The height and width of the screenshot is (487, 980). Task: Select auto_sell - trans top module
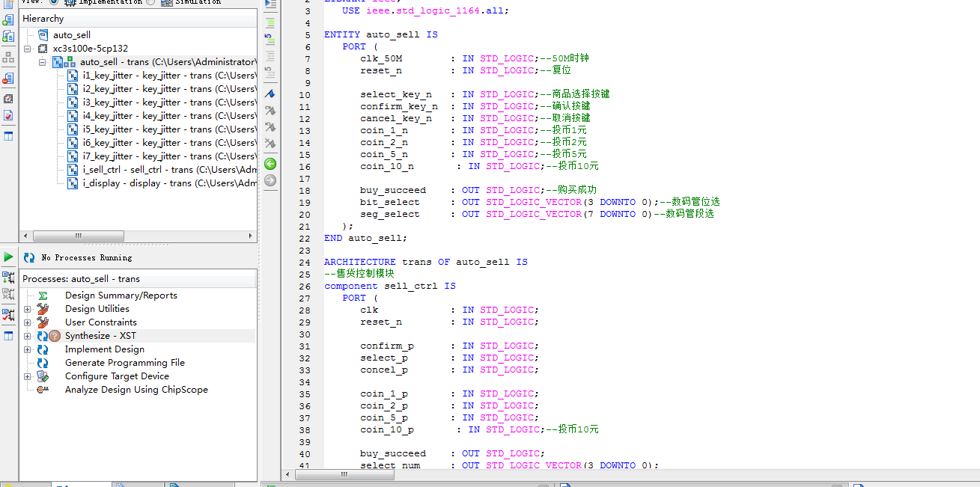[168, 62]
